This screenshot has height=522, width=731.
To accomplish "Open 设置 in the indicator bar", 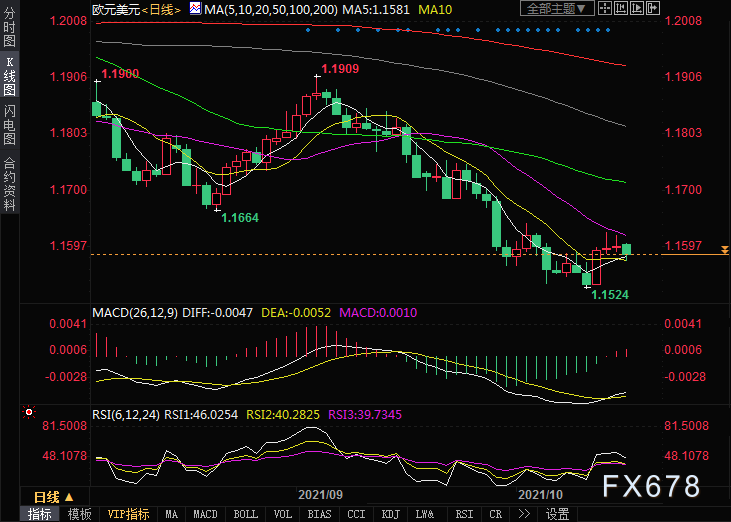I will click(x=558, y=514).
